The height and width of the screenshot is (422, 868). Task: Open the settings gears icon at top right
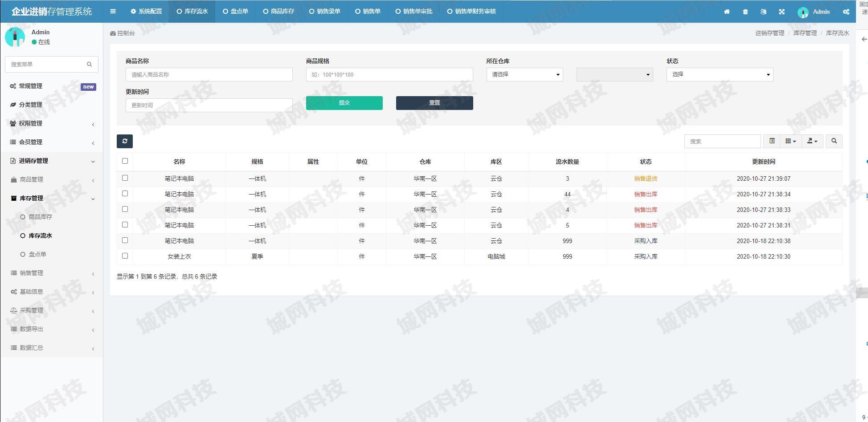pyautogui.click(x=846, y=12)
